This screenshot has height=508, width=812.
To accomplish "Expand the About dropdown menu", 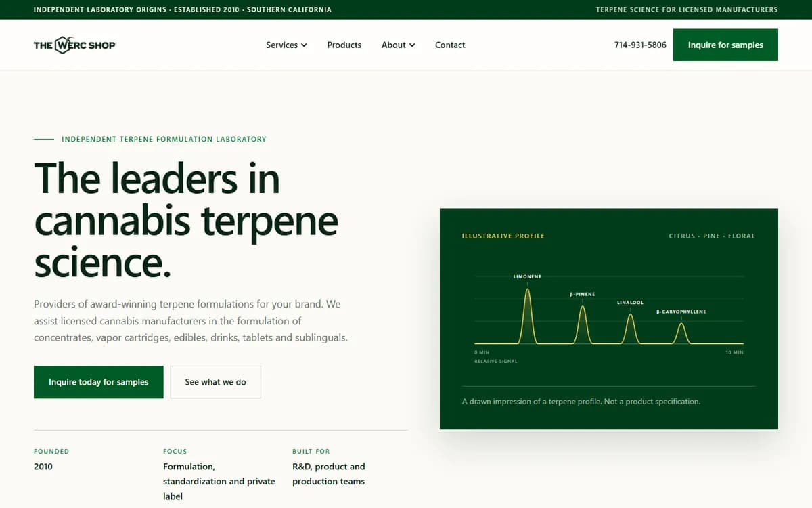I will [x=398, y=45].
